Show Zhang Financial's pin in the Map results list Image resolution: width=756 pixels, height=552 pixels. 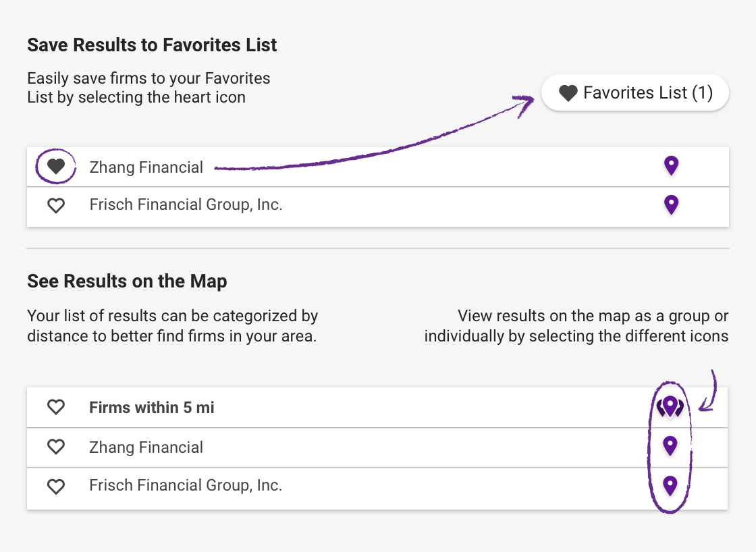[670, 446]
